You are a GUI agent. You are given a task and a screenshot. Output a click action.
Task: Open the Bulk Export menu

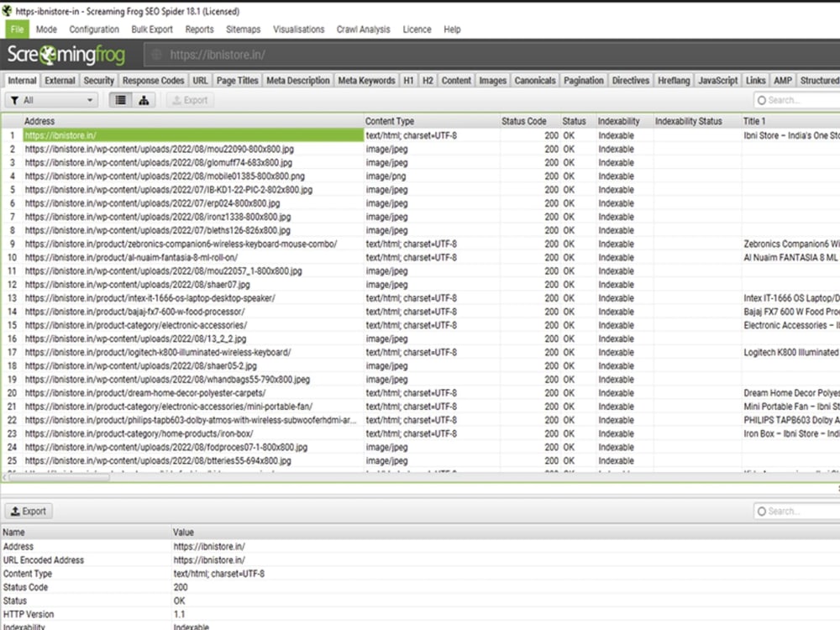151,29
